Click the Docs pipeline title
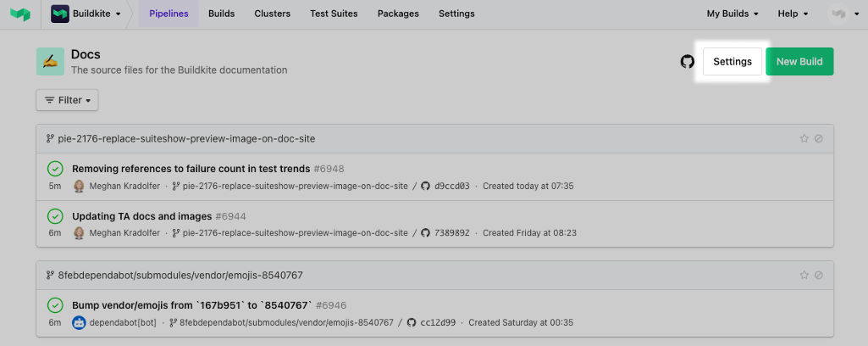Image resolution: width=868 pixels, height=346 pixels. [x=86, y=54]
